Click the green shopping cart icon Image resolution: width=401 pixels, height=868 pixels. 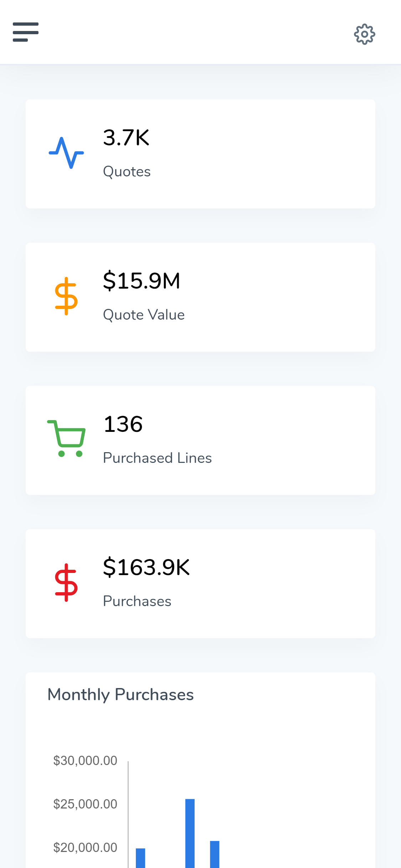pos(67,439)
